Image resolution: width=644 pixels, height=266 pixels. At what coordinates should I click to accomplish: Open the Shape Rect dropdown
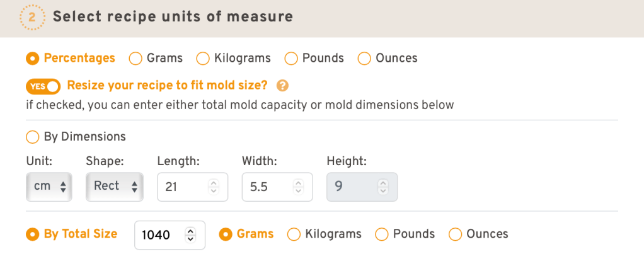coord(115,187)
